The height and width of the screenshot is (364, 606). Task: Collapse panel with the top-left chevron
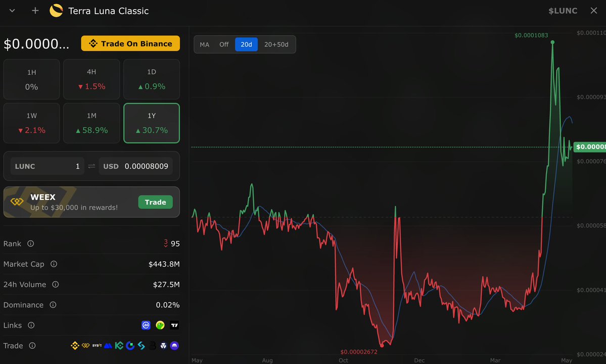point(12,11)
